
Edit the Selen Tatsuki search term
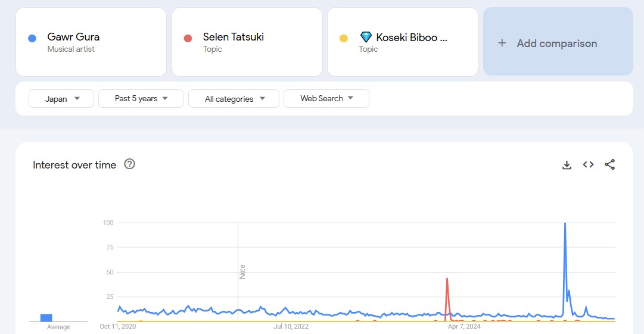coord(233,37)
